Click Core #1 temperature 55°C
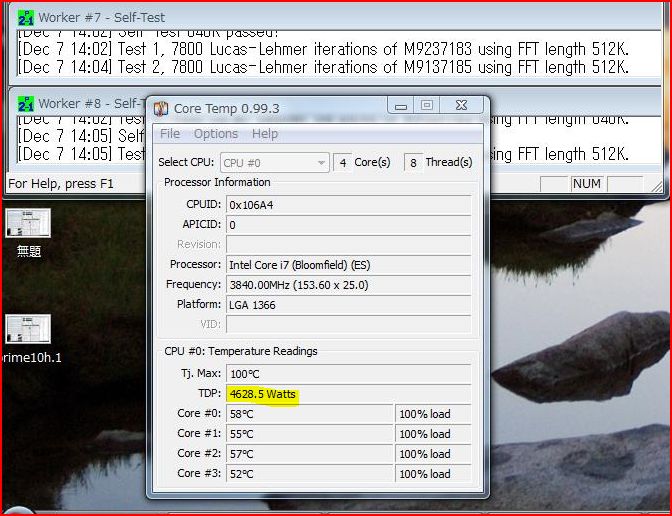Image resolution: width=672 pixels, height=516 pixels. click(309, 434)
